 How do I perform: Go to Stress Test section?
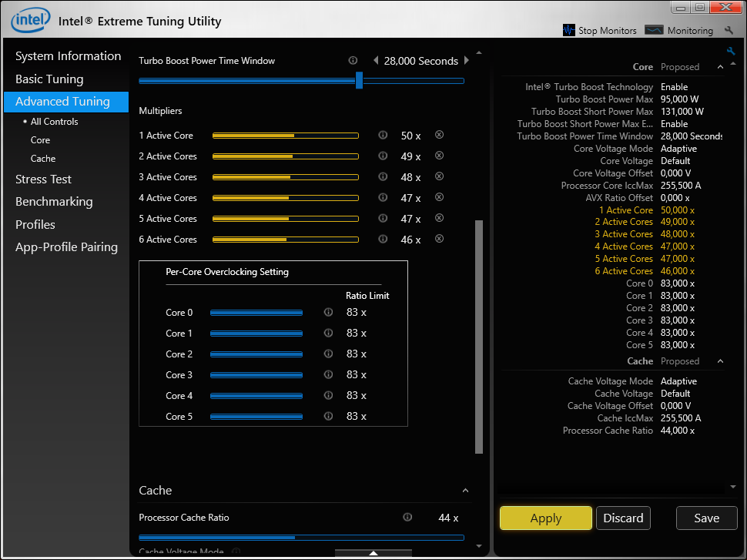(x=43, y=179)
